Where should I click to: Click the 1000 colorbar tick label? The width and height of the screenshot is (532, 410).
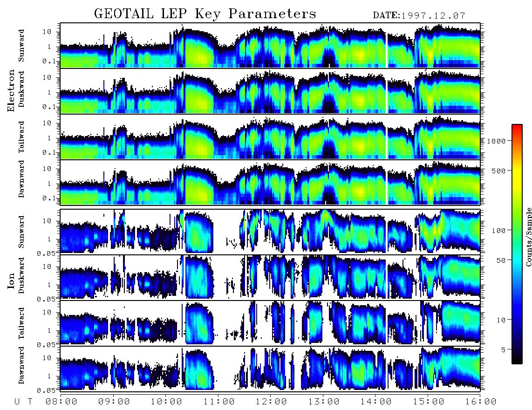496,141
